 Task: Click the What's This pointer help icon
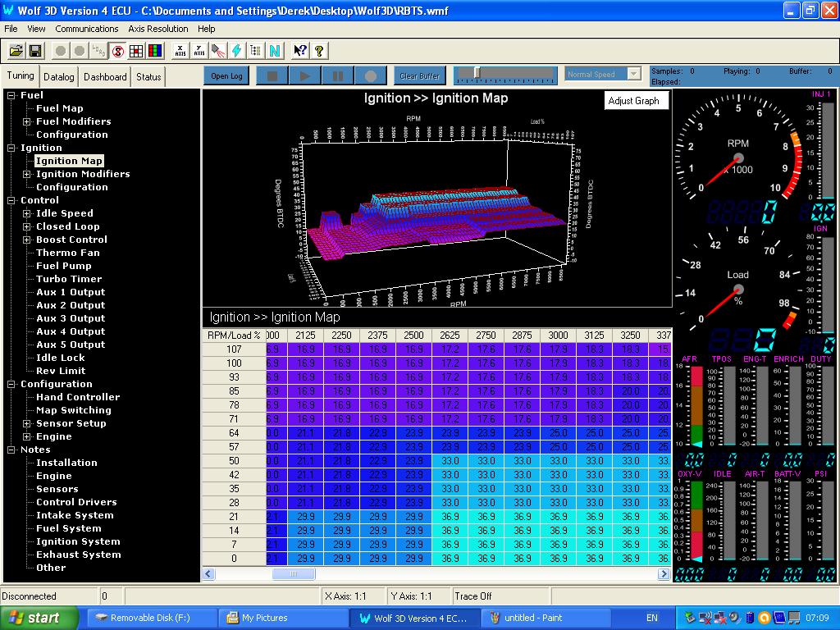pos(299,51)
